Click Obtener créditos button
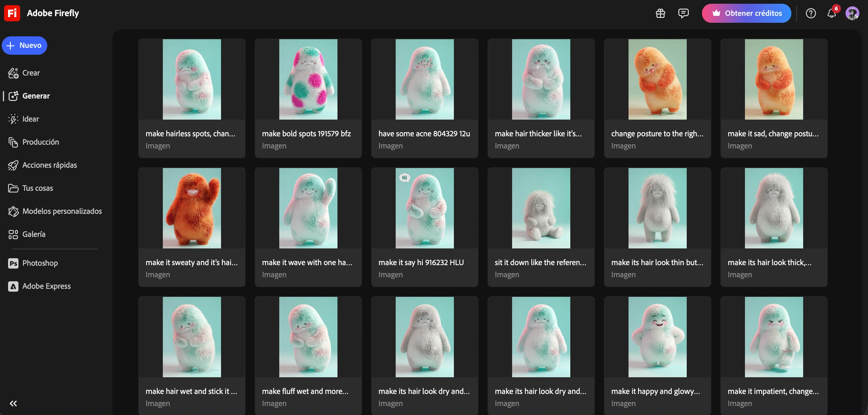The height and width of the screenshot is (415, 868). [x=746, y=13]
